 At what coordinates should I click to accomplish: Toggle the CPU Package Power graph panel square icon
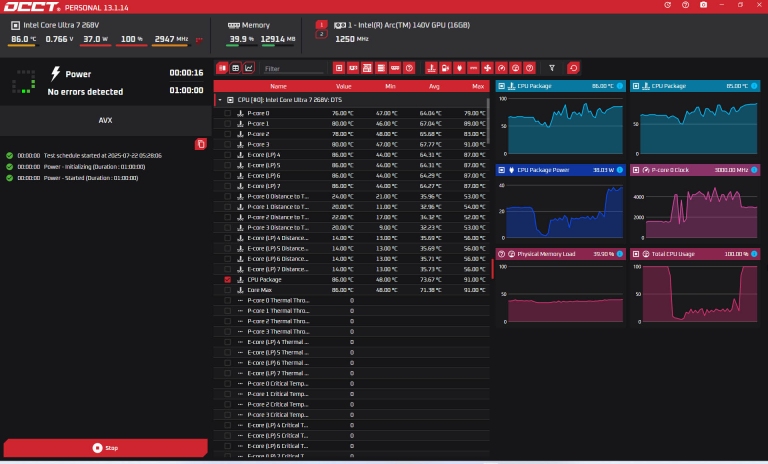(x=501, y=170)
